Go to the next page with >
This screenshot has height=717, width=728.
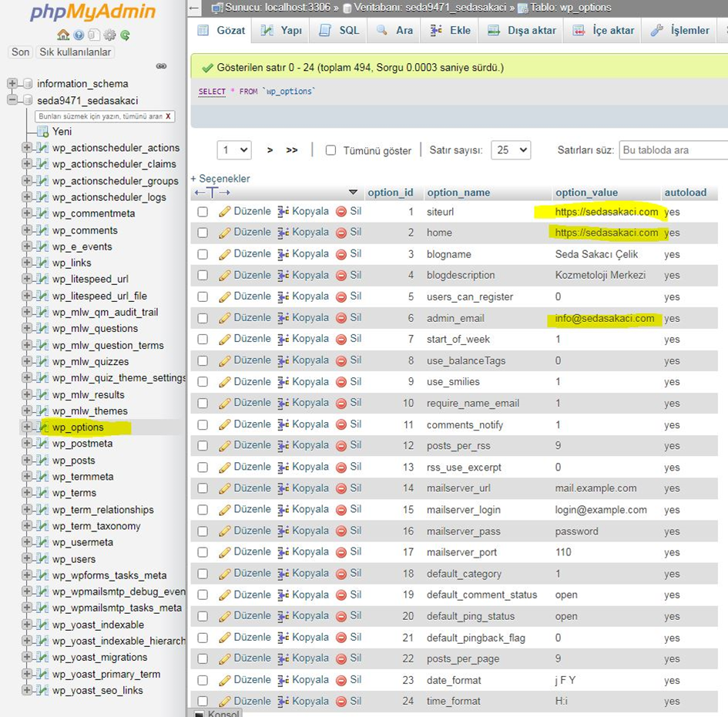(270, 150)
